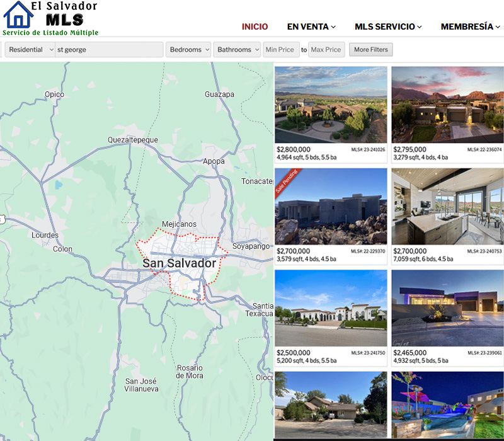This screenshot has height=441, width=504.
Task: Click MLS#: 22-229370 label
Action: (x=368, y=251)
